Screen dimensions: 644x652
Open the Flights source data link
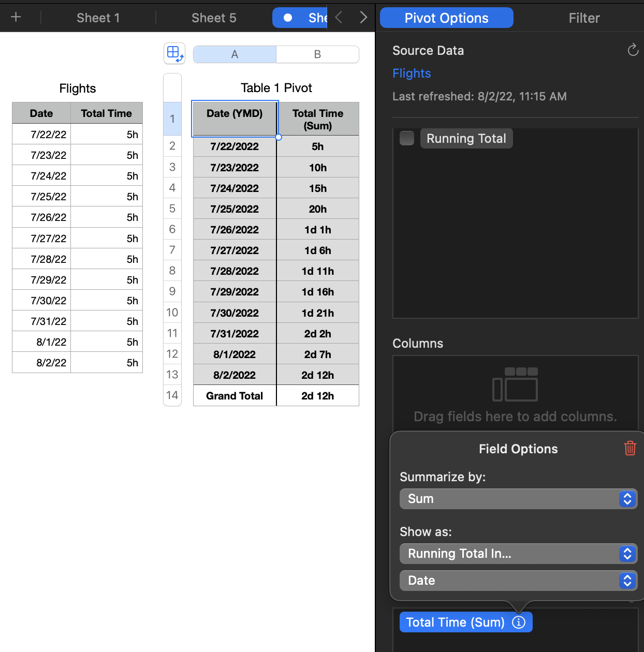click(412, 73)
